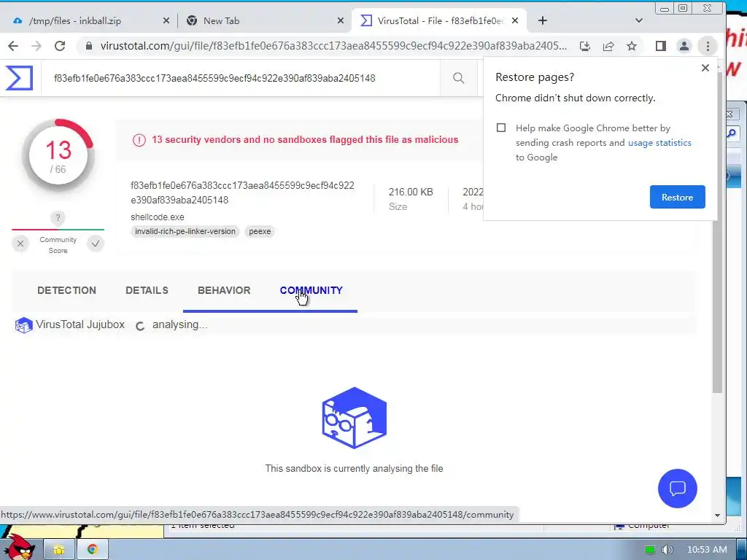Switch to the BEHAVIOR tab
The width and height of the screenshot is (747, 560).
[x=224, y=290]
